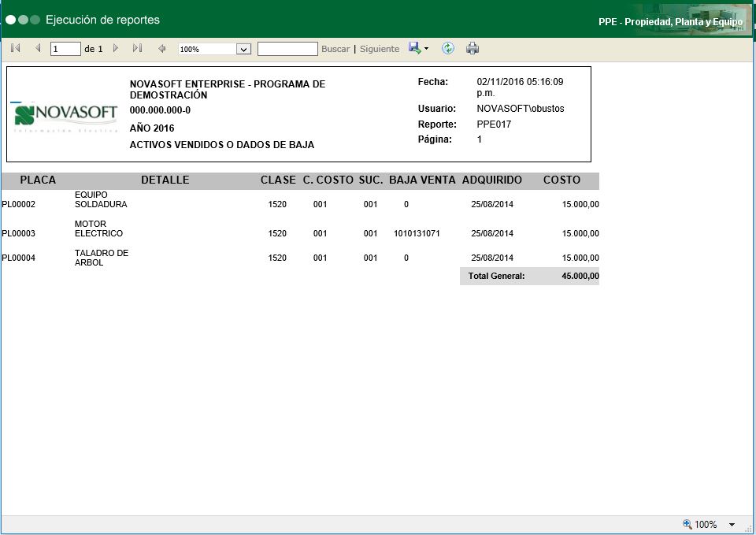Open the status bar zoom arrow menu
The height and width of the screenshot is (535, 756).
[732, 525]
